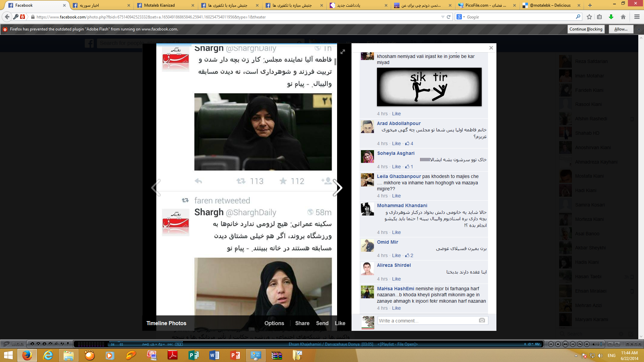644x362 pixels.
Task: Bookmark this page with the star icon
Action: point(589,17)
